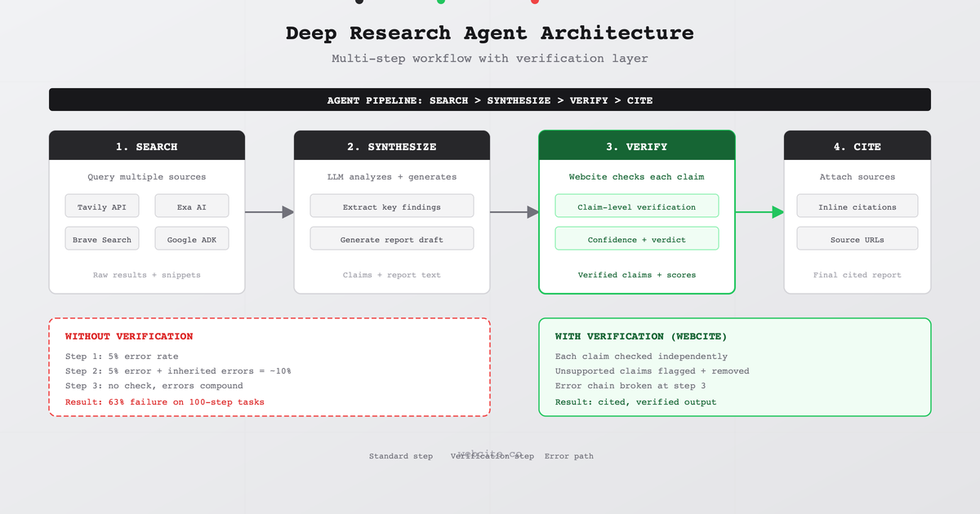Viewport: 980px width, 514px height.
Task: Click 'Result: 63% failure' red line
Action: pyautogui.click(x=165, y=401)
